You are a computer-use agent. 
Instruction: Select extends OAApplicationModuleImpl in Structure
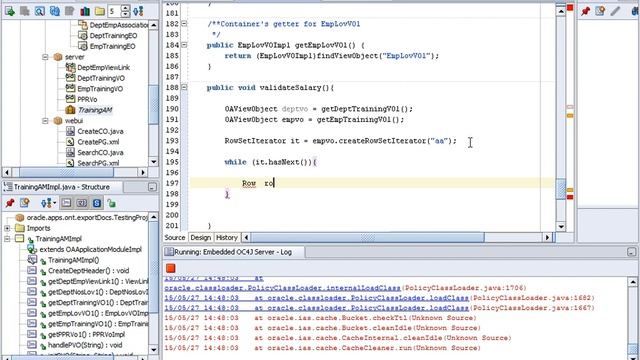pos(90,249)
